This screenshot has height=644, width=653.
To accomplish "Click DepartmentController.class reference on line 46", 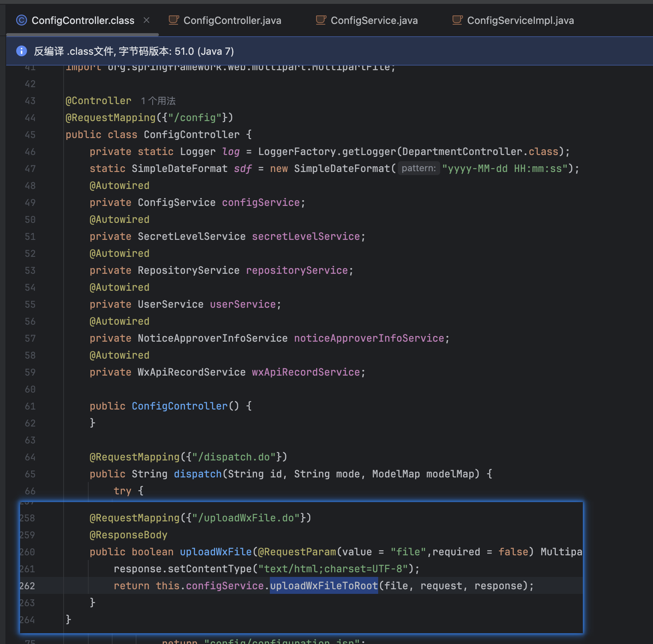I will [x=480, y=152].
